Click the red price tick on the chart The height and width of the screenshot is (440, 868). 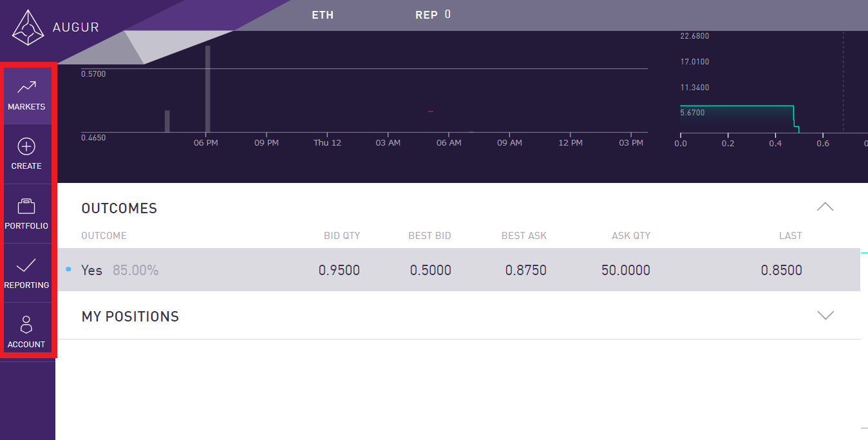pos(431,111)
